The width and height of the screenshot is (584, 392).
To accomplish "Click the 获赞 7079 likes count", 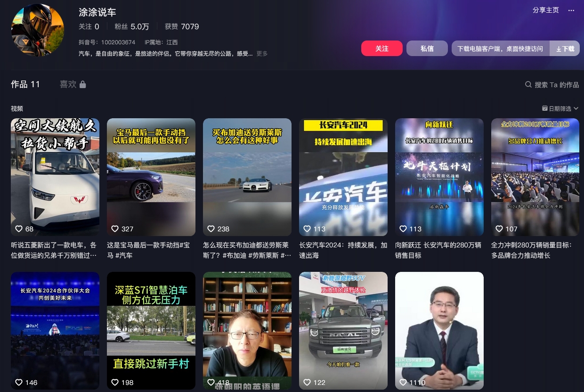I will [x=182, y=26].
